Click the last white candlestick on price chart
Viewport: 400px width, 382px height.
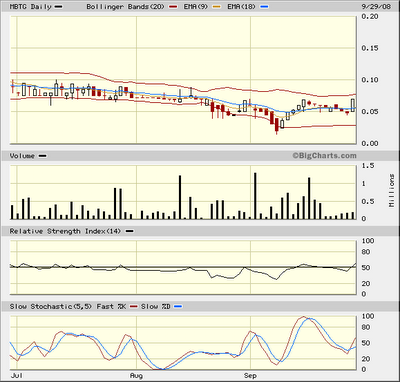(353, 105)
